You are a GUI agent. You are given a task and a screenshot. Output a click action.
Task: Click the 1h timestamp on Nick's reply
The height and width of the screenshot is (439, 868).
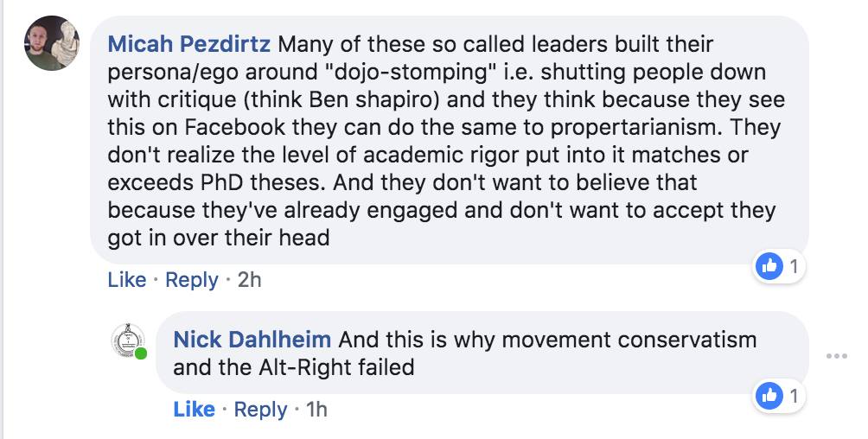[x=316, y=409]
